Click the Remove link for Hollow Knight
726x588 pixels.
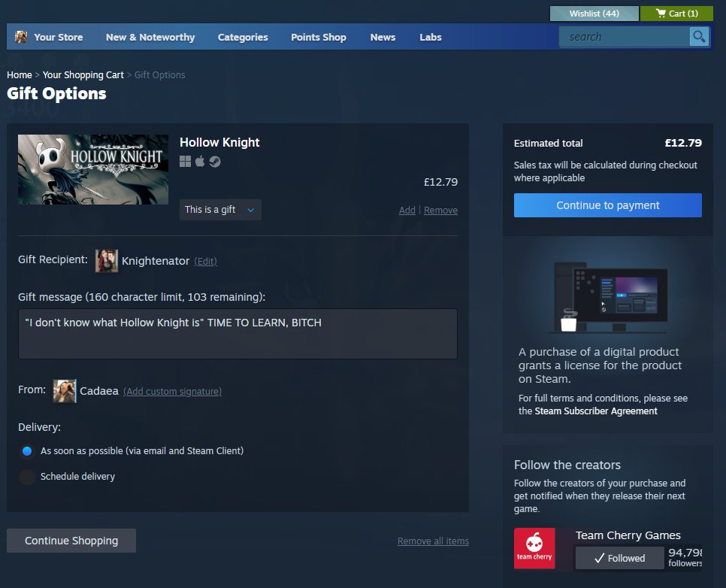click(440, 211)
